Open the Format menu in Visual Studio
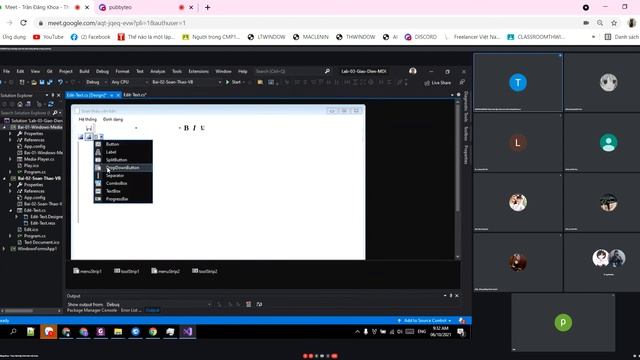 122,71
